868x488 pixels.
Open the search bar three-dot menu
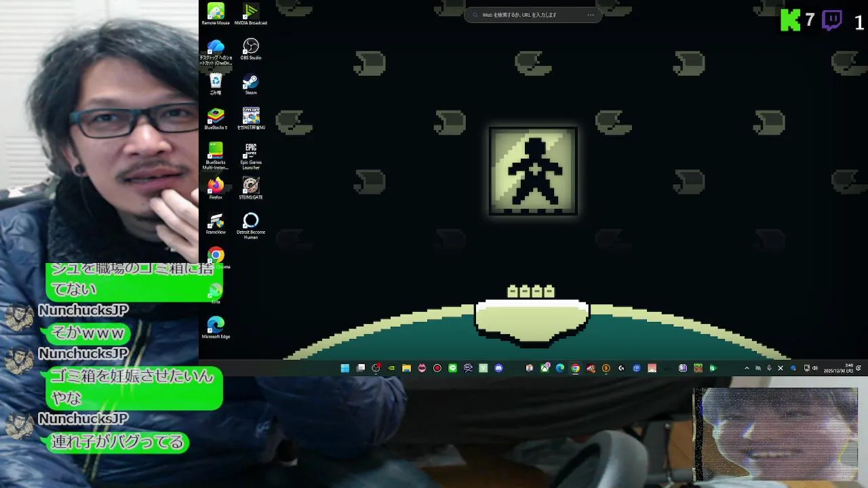[x=591, y=15]
